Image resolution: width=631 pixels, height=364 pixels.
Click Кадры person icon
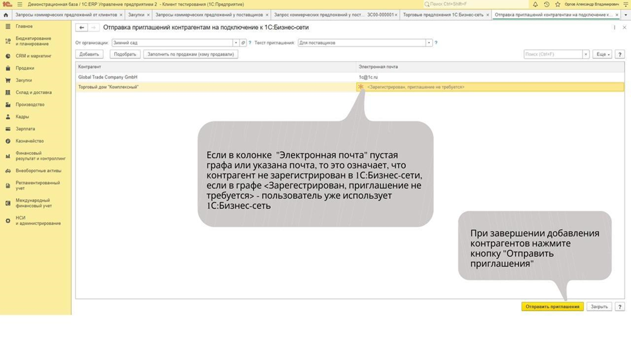tap(8, 117)
